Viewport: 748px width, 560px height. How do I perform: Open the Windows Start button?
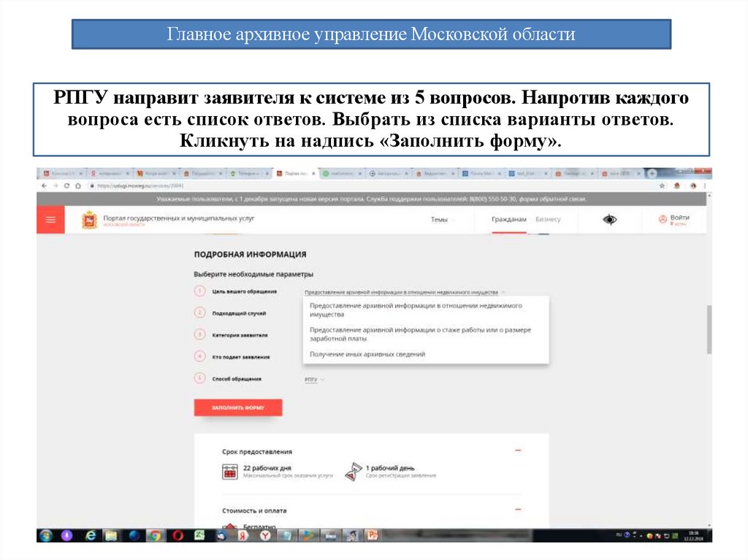pos(46,536)
